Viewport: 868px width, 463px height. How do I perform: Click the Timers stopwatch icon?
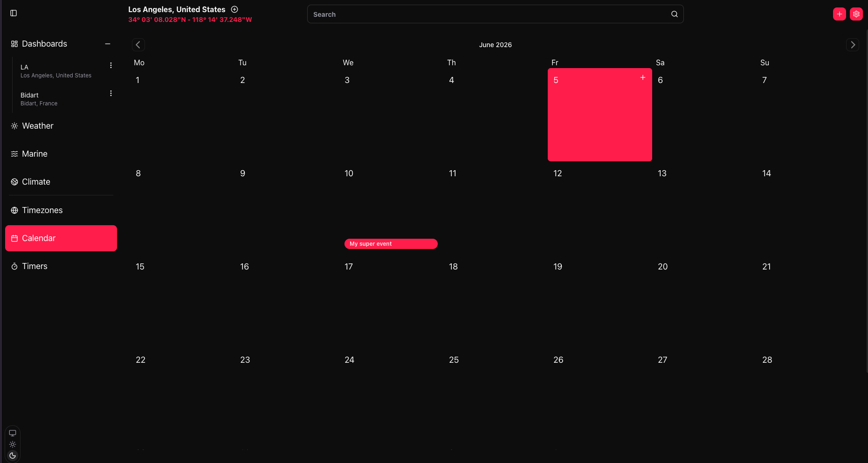click(14, 266)
